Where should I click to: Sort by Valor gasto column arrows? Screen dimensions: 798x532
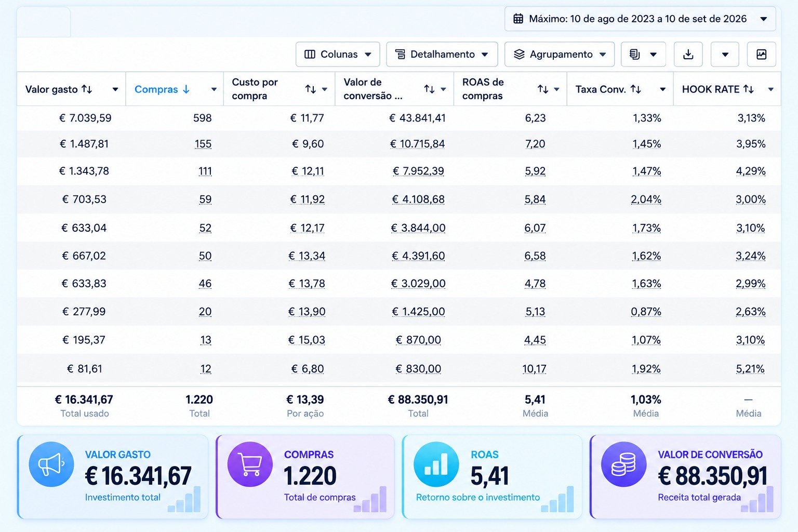(x=87, y=89)
